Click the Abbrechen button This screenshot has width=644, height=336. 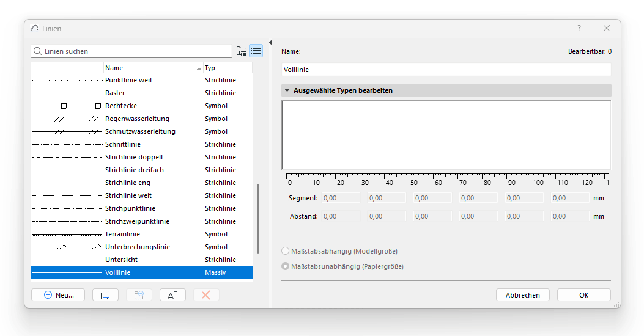coord(523,295)
